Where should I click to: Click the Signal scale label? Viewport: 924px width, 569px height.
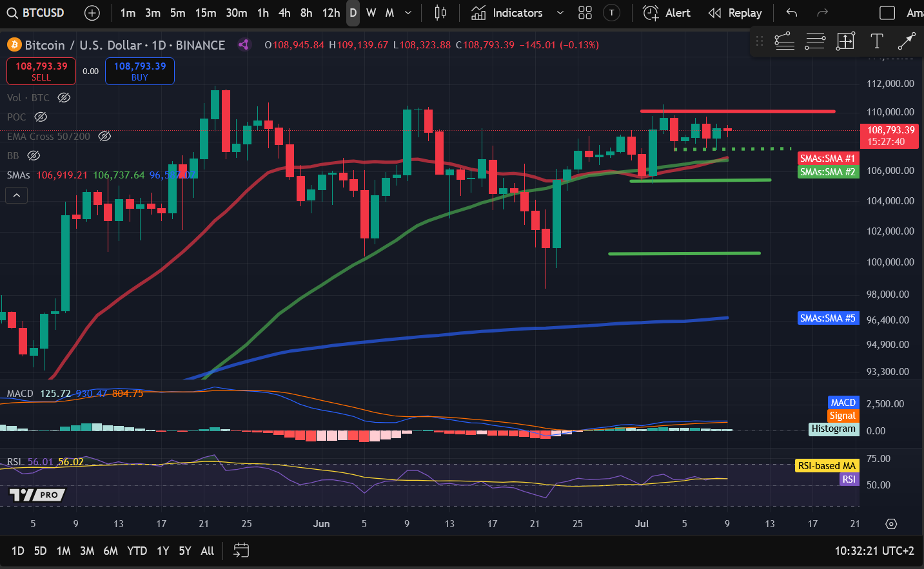coord(843,416)
